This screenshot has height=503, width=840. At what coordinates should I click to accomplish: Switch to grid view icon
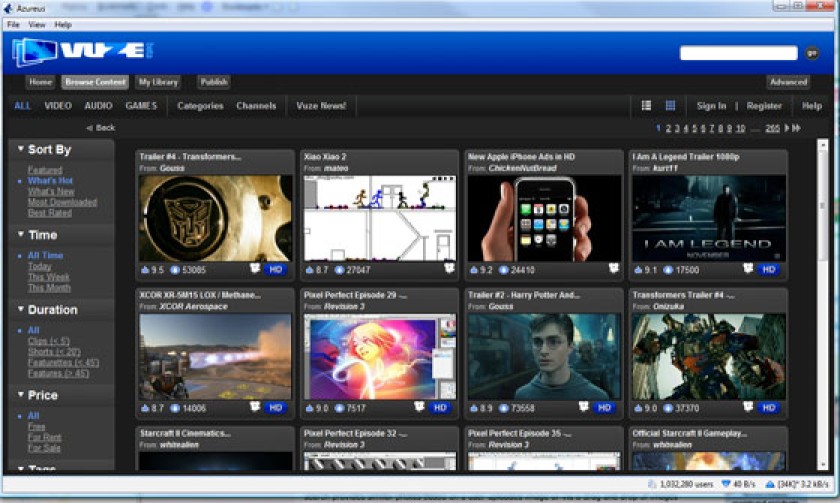670,106
